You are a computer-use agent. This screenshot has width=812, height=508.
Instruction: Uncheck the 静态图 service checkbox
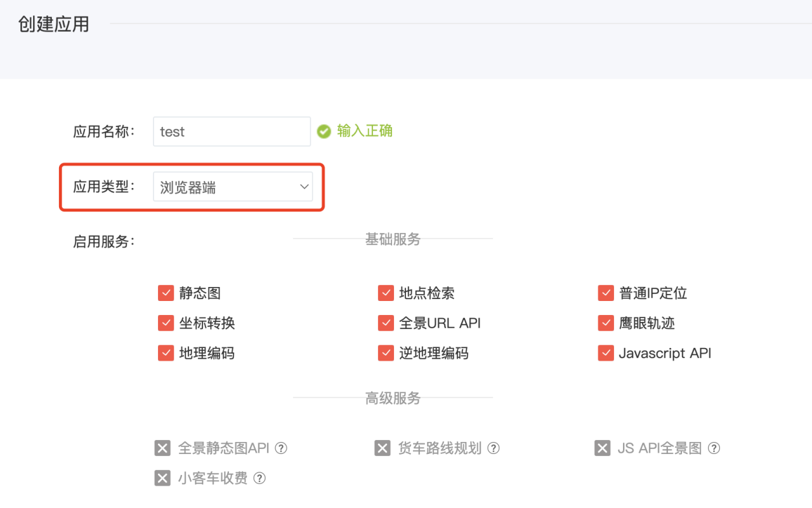pyautogui.click(x=166, y=293)
